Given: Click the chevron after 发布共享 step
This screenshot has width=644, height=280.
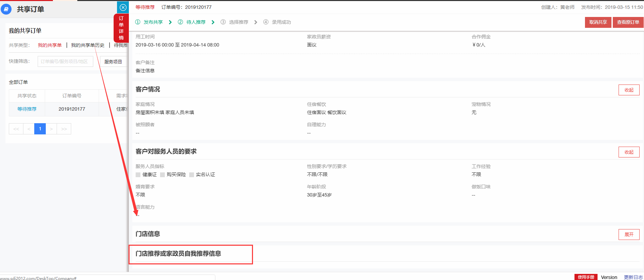Looking at the screenshot, I should point(170,22).
